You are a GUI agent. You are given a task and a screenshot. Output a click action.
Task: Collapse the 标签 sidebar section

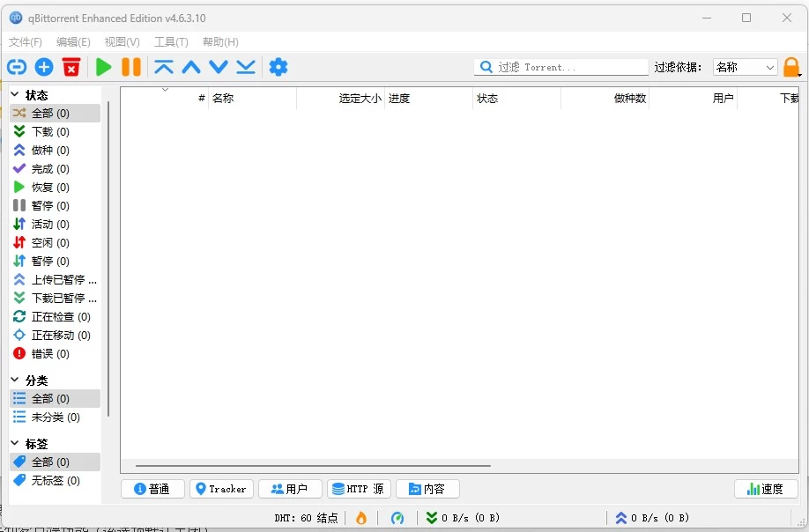point(16,443)
